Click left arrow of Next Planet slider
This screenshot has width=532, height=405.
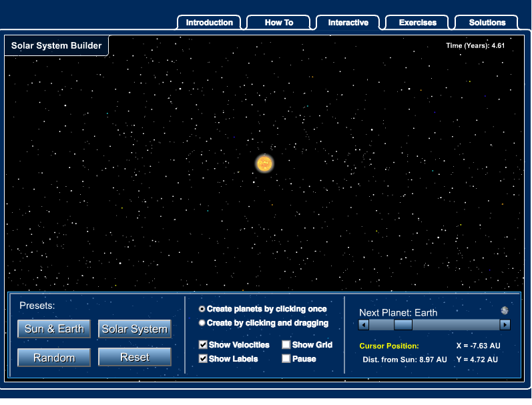(364, 325)
